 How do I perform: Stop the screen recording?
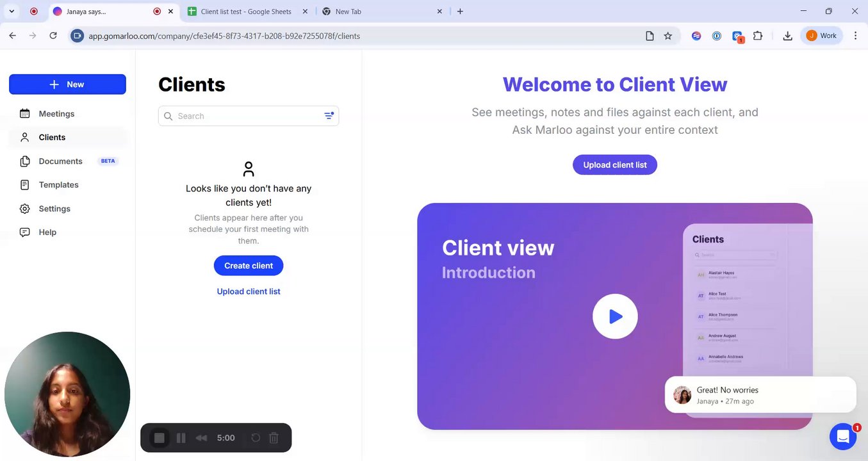tap(160, 438)
